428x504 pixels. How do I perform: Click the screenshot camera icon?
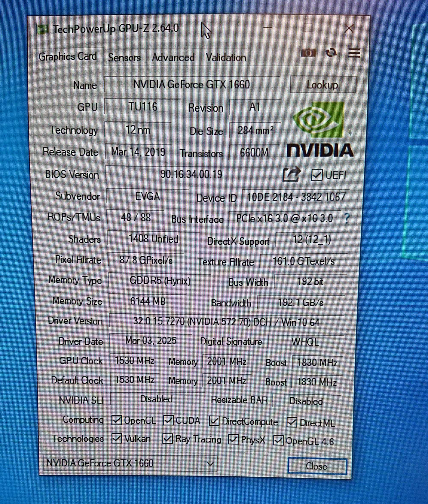308,52
